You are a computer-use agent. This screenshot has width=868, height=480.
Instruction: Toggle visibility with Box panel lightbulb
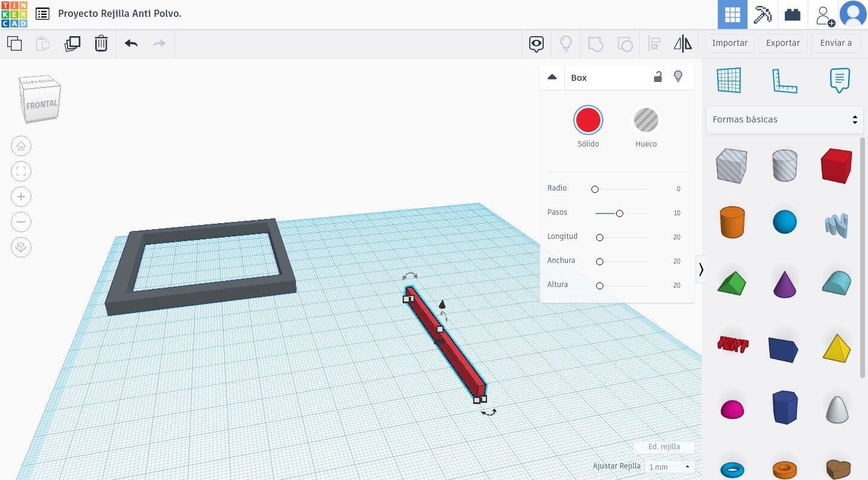[678, 77]
